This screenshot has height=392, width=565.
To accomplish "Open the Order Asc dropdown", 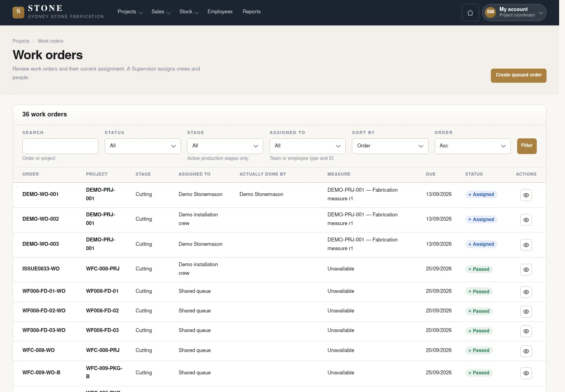I will pos(472,146).
